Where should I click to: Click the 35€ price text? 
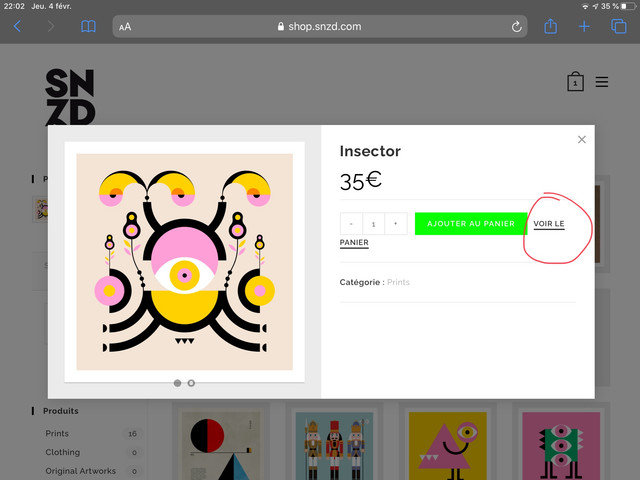coord(361,181)
